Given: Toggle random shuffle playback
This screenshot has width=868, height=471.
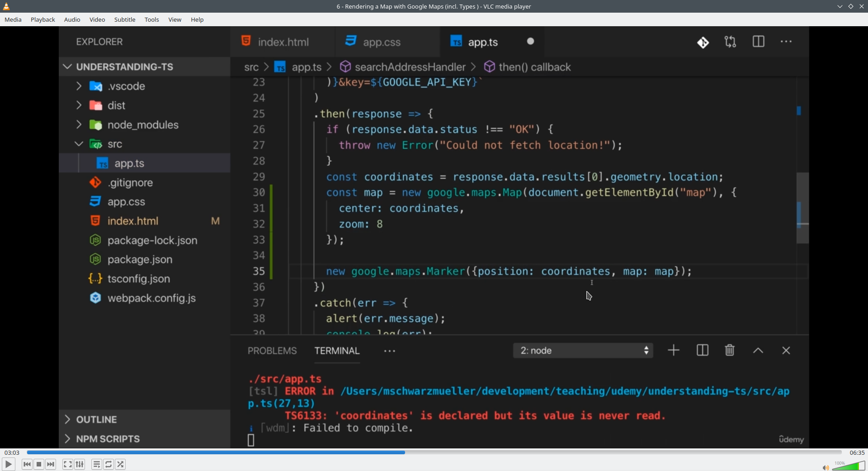Looking at the screenshot, I should coord(121,464).
